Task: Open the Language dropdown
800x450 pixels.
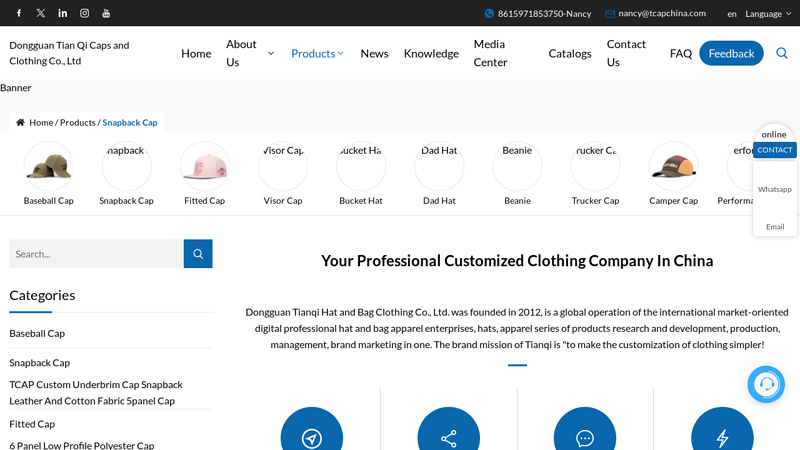Action: click(768, 14)
